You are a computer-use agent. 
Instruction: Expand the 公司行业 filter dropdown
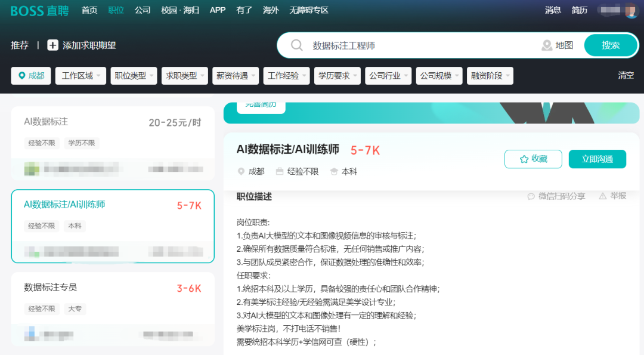pyautogui.click(x=388, y=76)
